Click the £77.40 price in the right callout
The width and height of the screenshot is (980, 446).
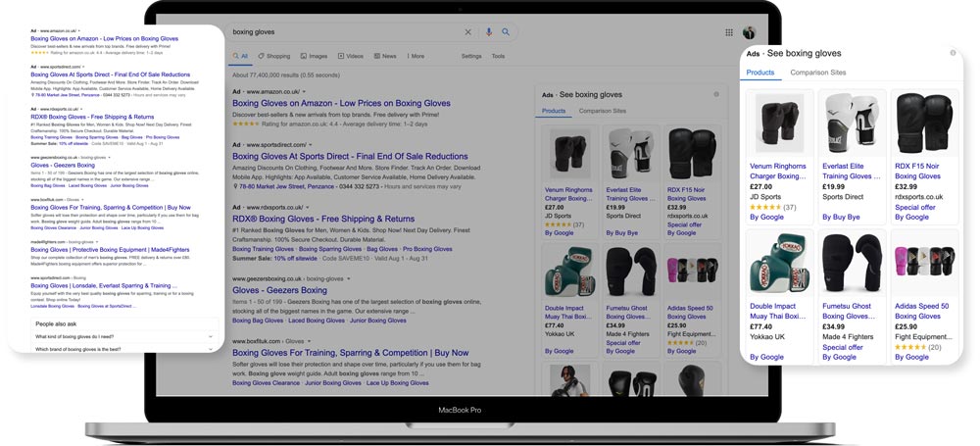pos(760,326)
